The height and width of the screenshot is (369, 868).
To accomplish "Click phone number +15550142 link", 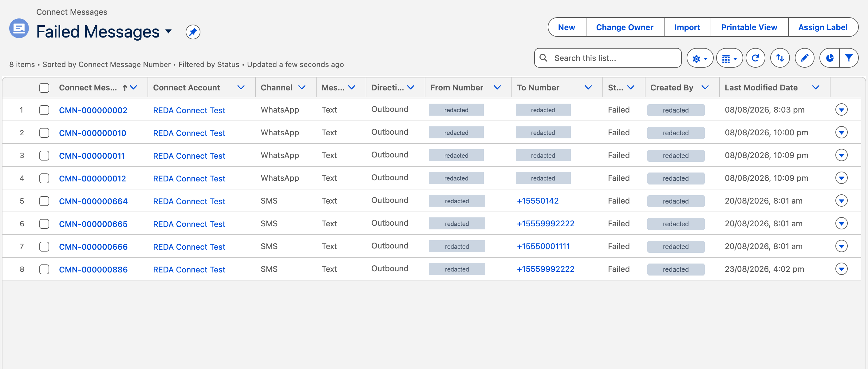I will pos(538,201).
